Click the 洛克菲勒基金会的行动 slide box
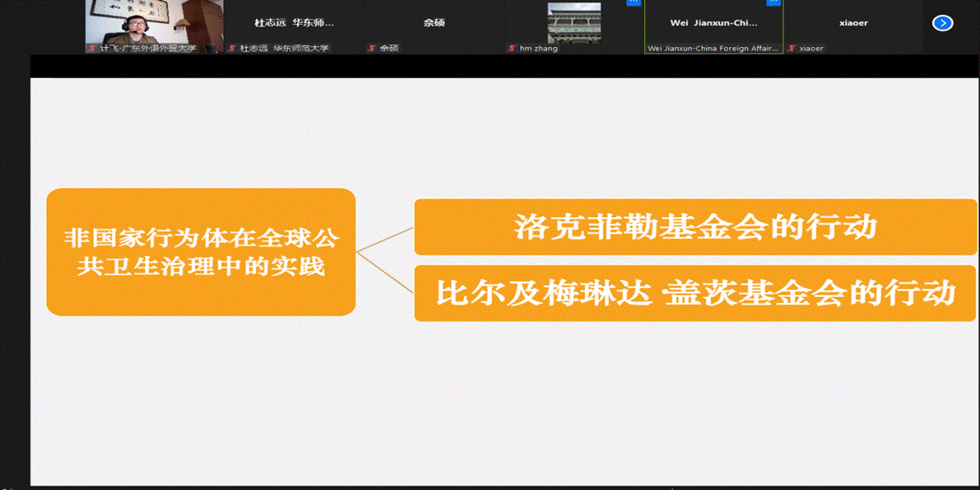980x490 pixels. [695, 227]
